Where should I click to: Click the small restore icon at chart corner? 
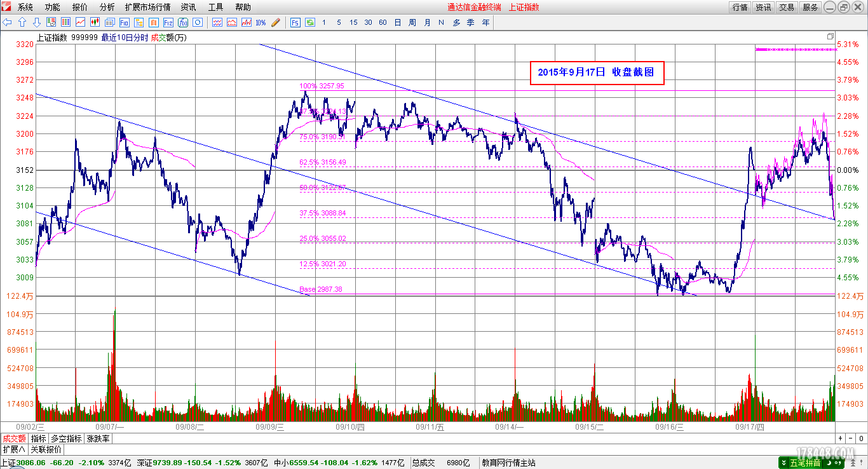830,37
